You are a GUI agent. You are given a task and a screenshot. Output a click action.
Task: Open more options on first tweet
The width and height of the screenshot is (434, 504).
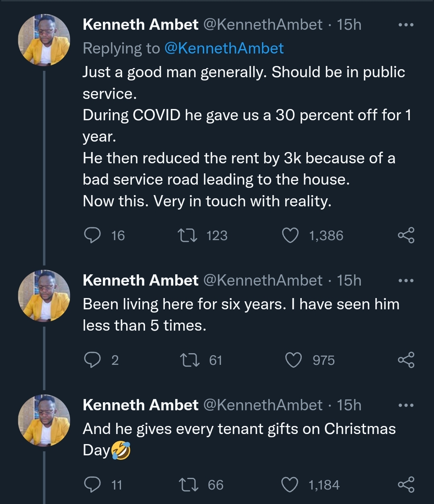point(406,25)
